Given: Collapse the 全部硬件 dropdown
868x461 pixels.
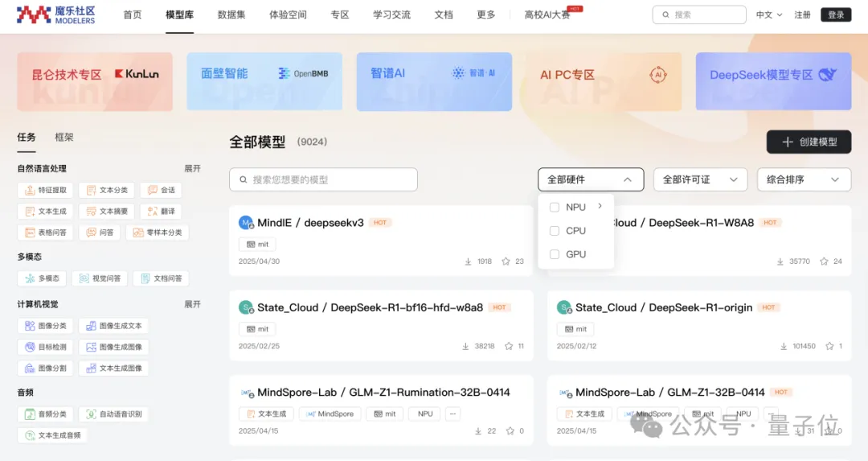Looking at the screenshot, I should (590, 179).
